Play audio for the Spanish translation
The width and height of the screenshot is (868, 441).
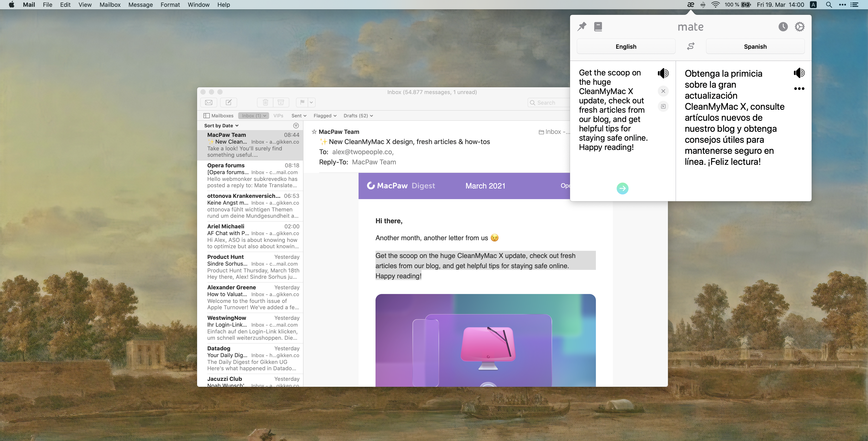(799, 73)
